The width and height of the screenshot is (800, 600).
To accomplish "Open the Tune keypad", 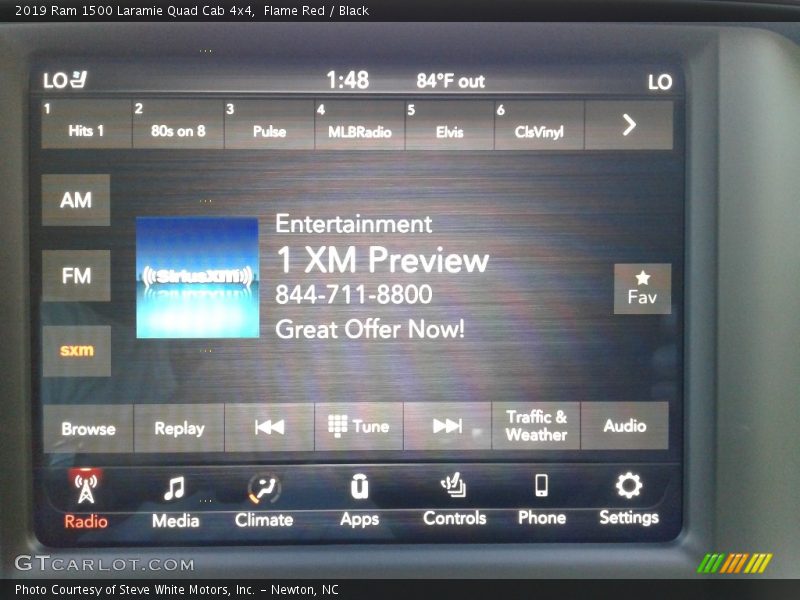I will pyautogui.click(x=359, y=427).
